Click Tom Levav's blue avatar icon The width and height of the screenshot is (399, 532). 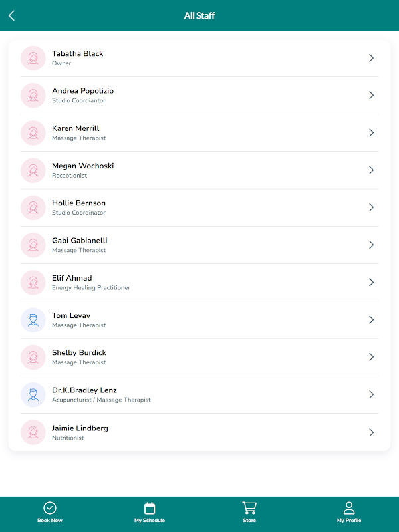coord(33,320)
